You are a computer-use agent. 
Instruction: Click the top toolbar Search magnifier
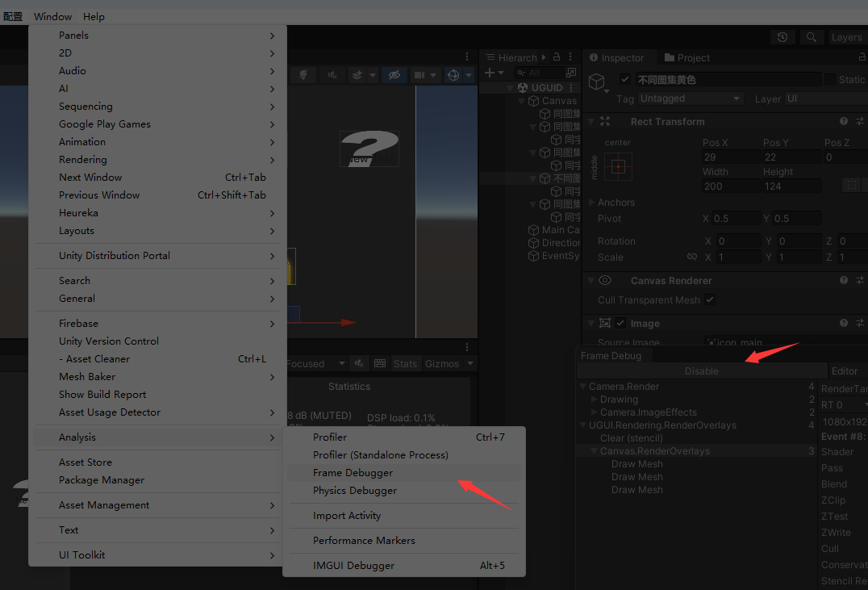tap(811, 37)
